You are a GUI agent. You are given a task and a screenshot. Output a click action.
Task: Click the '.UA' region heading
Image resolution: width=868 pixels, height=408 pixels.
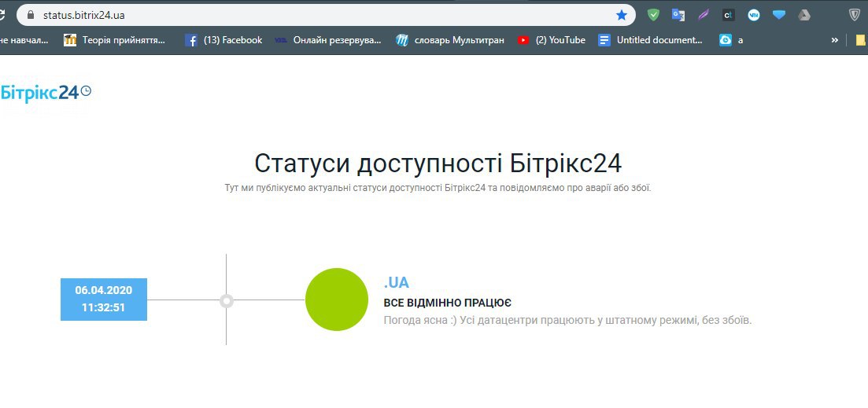[397, 282]
